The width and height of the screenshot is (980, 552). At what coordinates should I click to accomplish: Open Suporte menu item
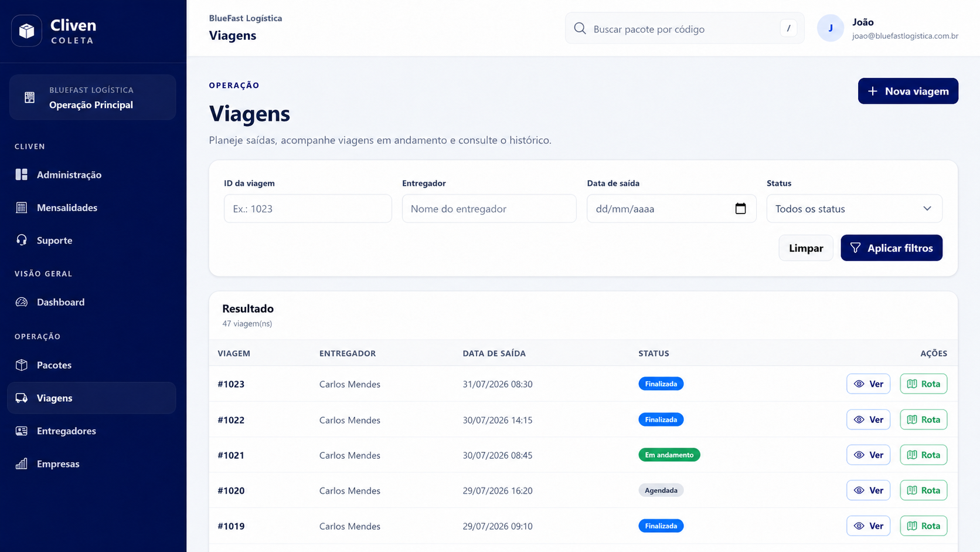tap(91, 240)
